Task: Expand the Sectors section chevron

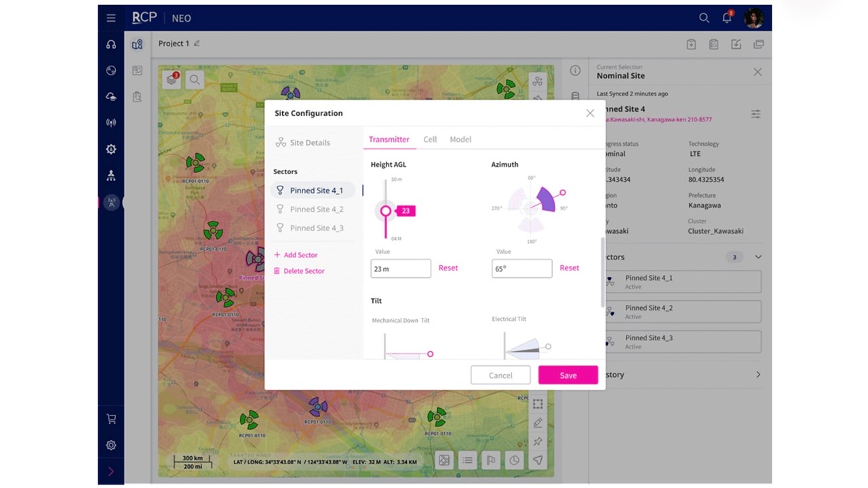Action: tap(758, 257)
